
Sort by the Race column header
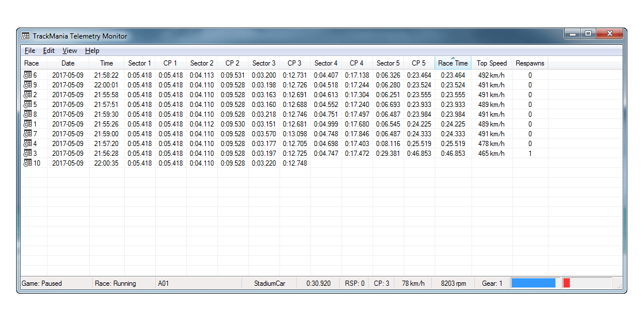pyautogui.click(x=34, y=63)
